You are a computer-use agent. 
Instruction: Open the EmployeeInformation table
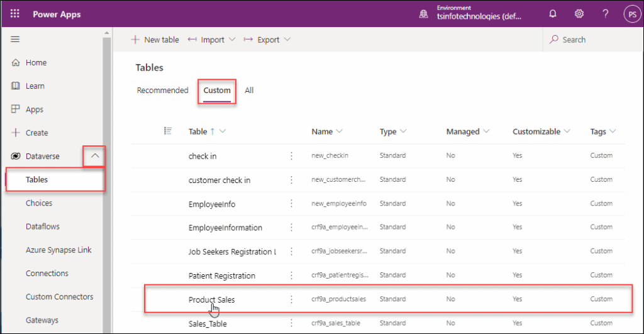tap(225, 228)
